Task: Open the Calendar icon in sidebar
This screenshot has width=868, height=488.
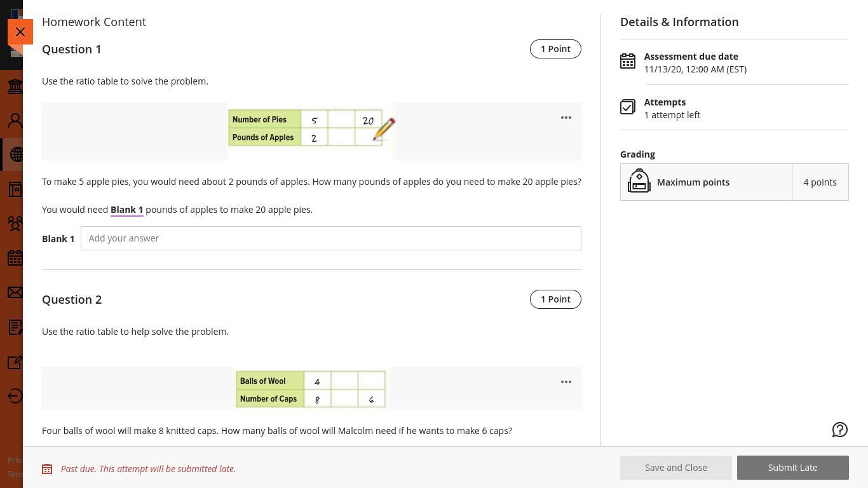Action: (x=15, y=258)
